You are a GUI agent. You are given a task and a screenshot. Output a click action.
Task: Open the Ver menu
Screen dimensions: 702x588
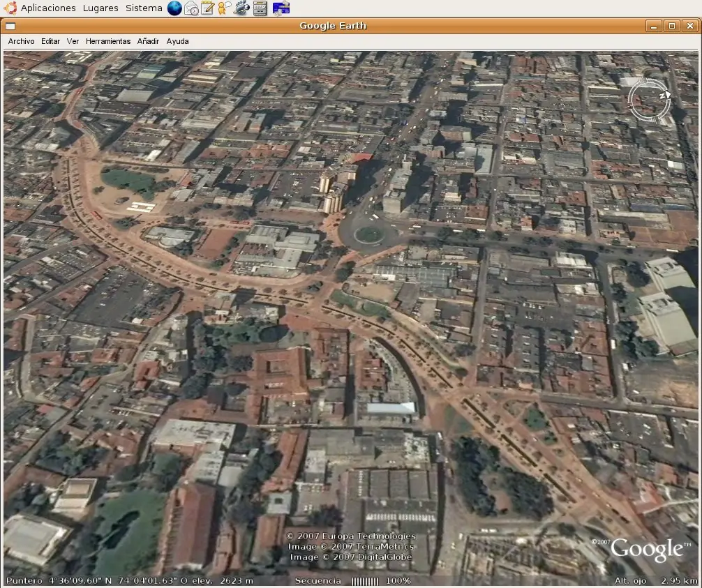(73, 41)
